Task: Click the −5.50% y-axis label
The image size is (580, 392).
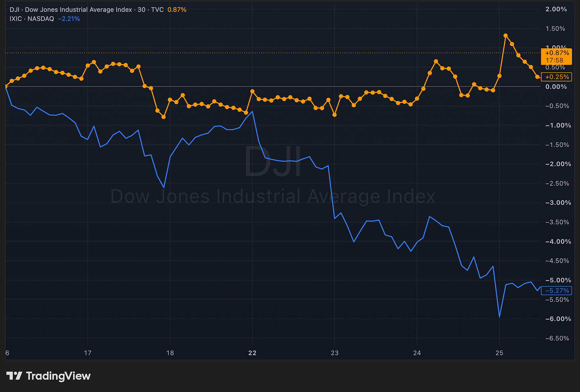Action: pos(557,300)
